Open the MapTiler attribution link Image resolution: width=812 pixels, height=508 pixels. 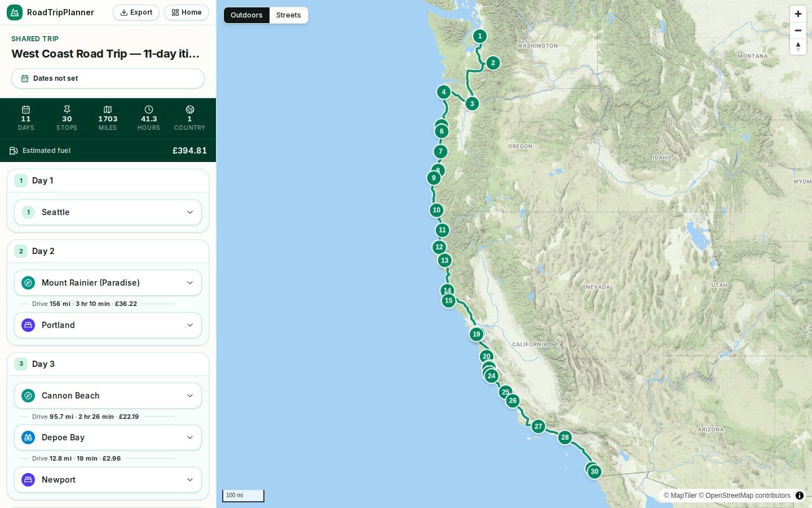click(x=680, y=496)
